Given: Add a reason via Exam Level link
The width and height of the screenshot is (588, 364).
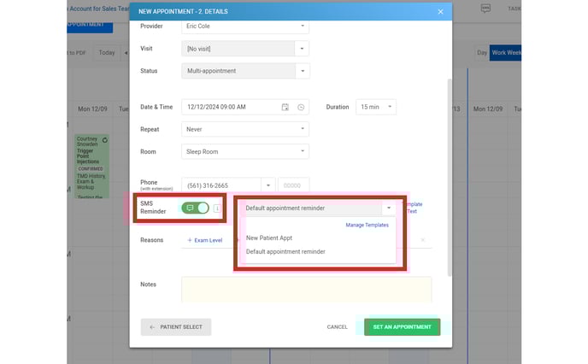Looking at the screenshot, I should click(x=205, y=240).
